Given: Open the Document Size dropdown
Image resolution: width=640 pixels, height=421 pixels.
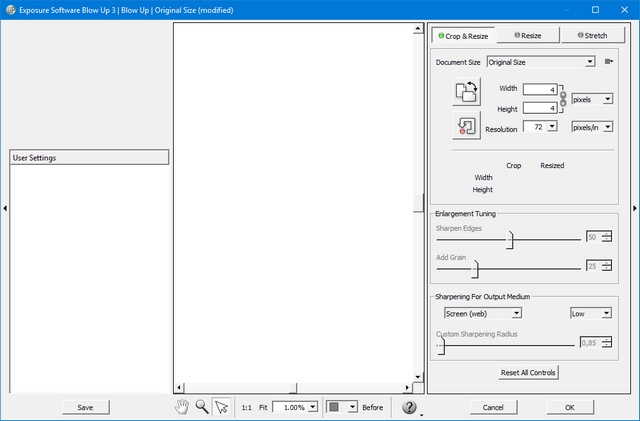Looking at the screenshot, I should (540, 62).
